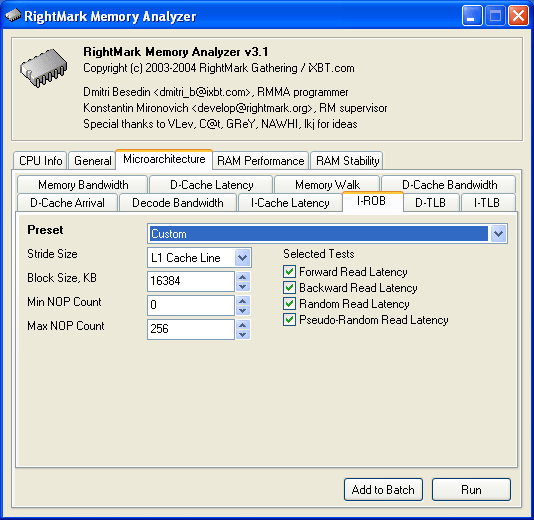Expand the Stride Size dropdown arrow
The height and width of the screenshot is (520, 534).
point(242,257)
